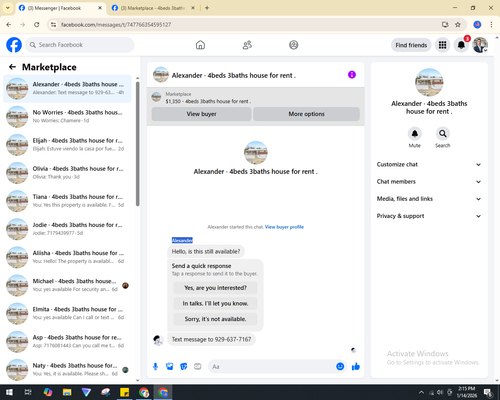This screenshot has height=400, width=500.
Task: View site information icon in address bar
Action: coord(53,25)
